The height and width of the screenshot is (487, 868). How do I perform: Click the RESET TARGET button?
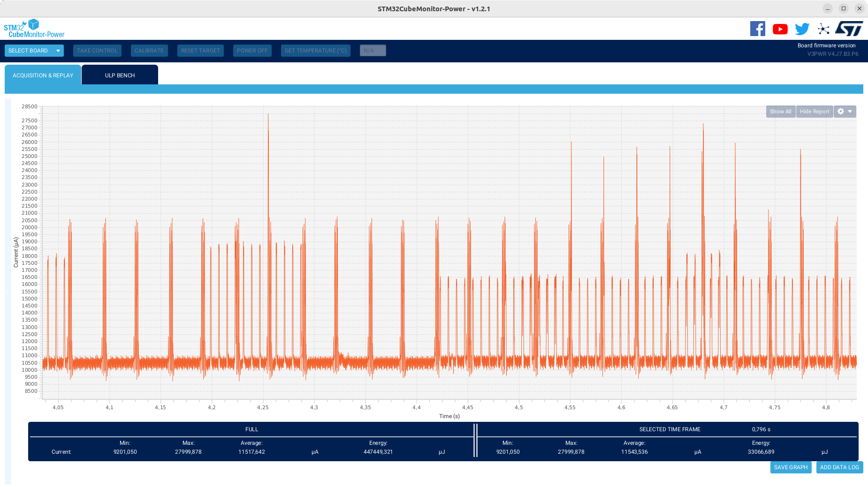(200, 51)
